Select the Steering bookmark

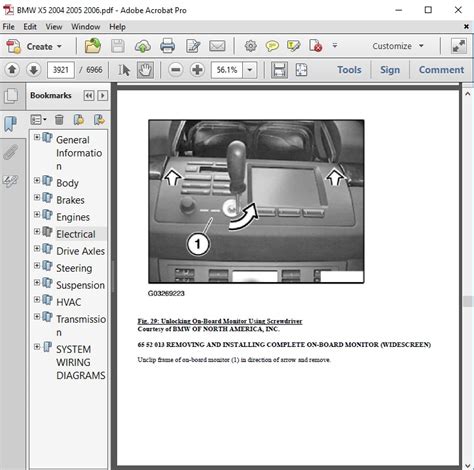[x=74, y=268]
